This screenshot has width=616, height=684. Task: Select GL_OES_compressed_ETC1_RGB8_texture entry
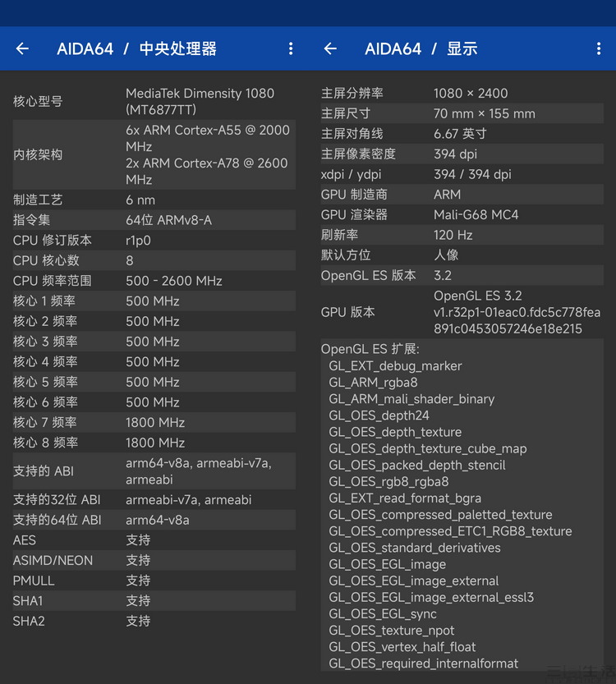click(x=450, y=531)
